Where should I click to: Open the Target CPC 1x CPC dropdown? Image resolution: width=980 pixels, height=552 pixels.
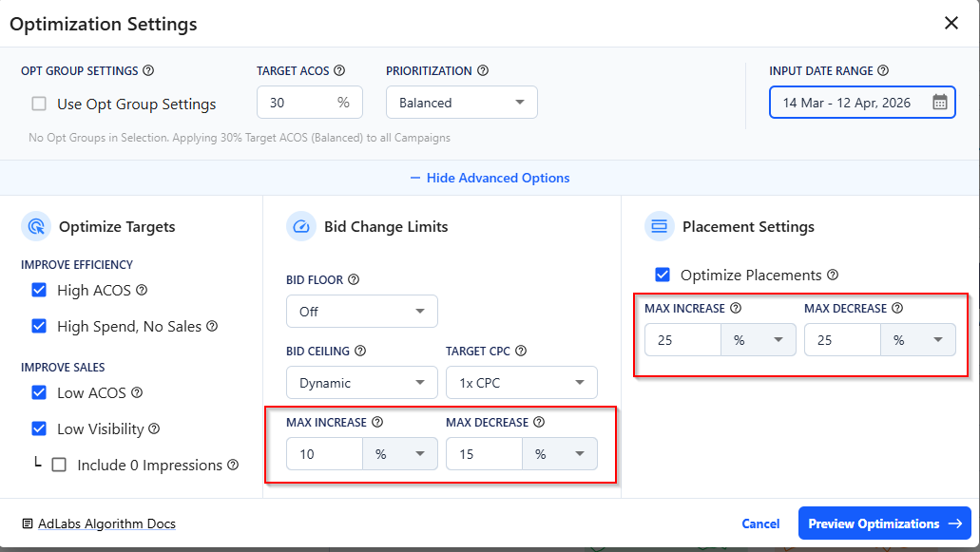[x=521, y=383]
